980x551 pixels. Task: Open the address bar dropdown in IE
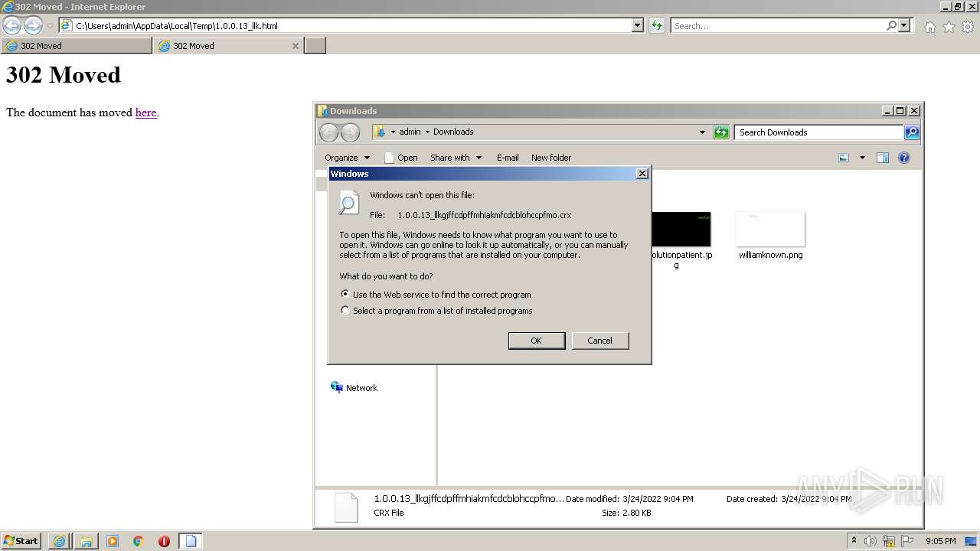point(638,25)
